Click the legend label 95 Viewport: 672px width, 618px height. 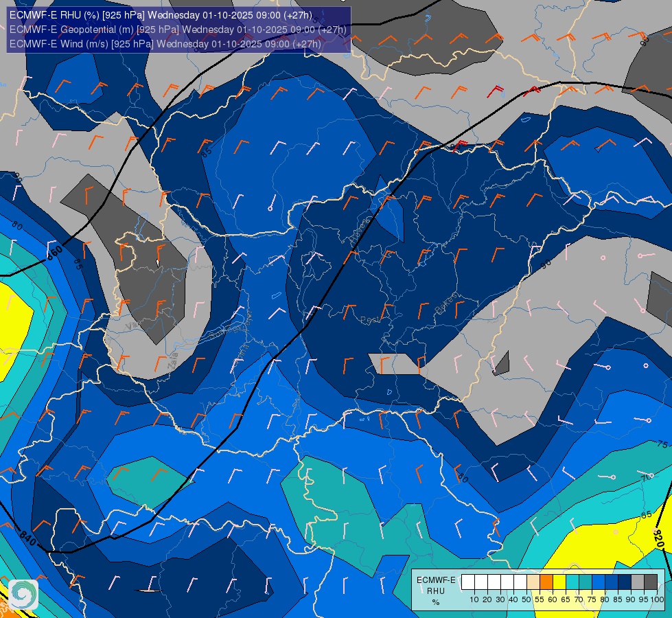pyautogui.click(x=643, y=599)
